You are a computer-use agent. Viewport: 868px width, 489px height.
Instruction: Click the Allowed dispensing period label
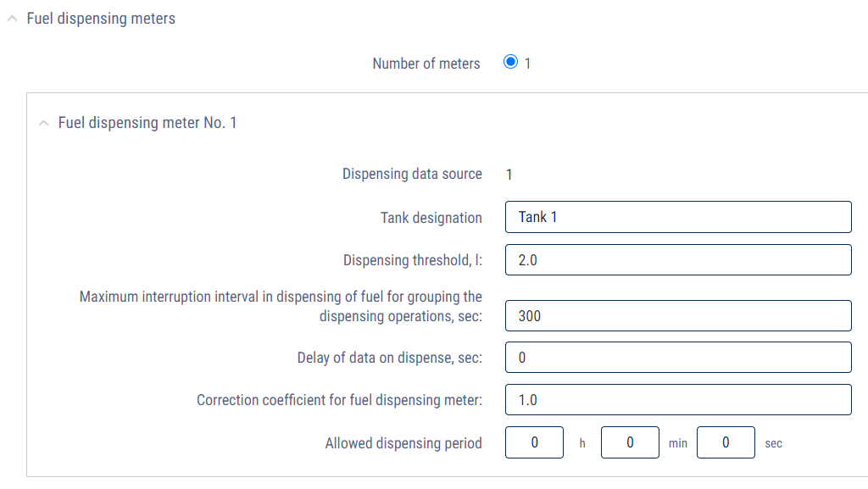[x=403, y=443]
